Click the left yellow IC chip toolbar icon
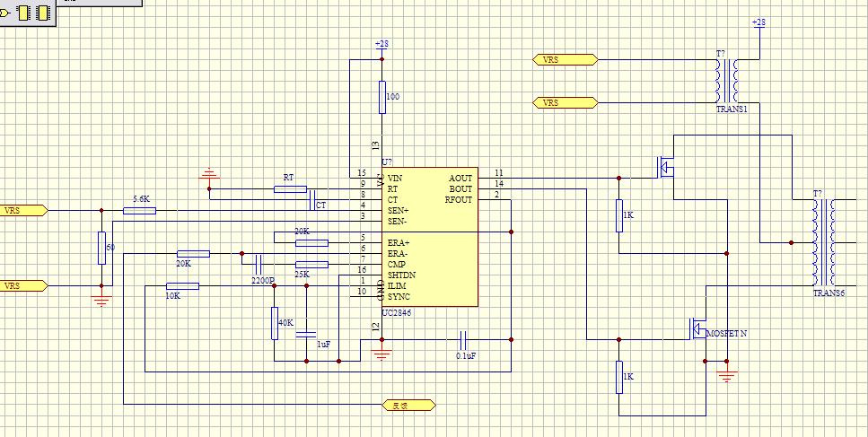Image resolution: width=868 pixels, height=437 pixels. (22, 13)
